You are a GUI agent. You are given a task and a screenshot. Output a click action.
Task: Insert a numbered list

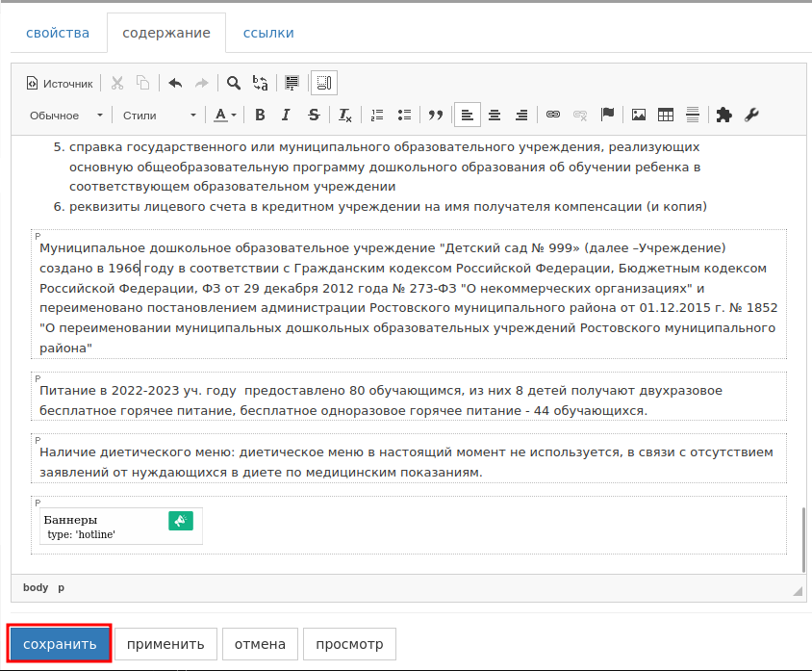377,116
